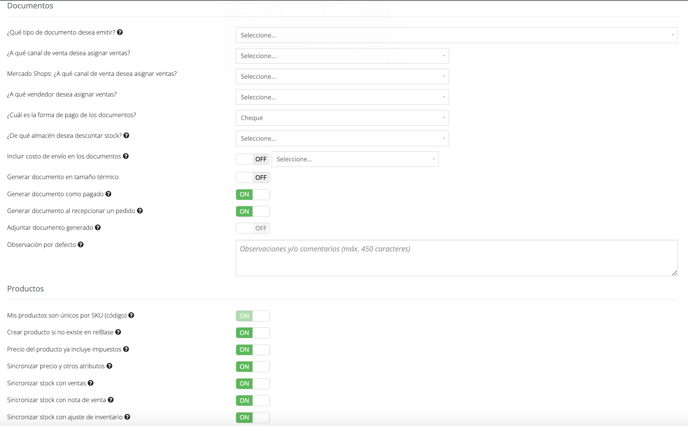Click help icon beside almacén descontar stock
Image resolution: width=688 pixels, height=426 pixels.
126,136
